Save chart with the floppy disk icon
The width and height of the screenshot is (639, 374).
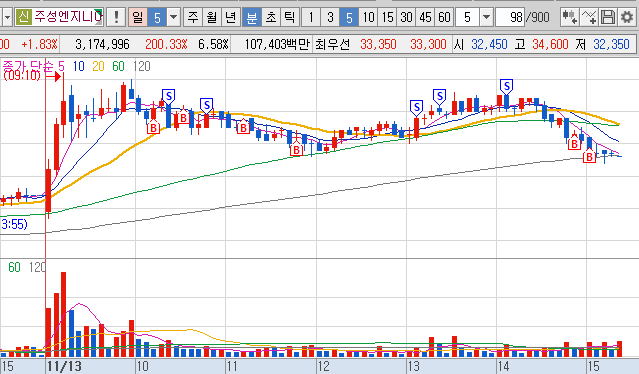point(608,17)
